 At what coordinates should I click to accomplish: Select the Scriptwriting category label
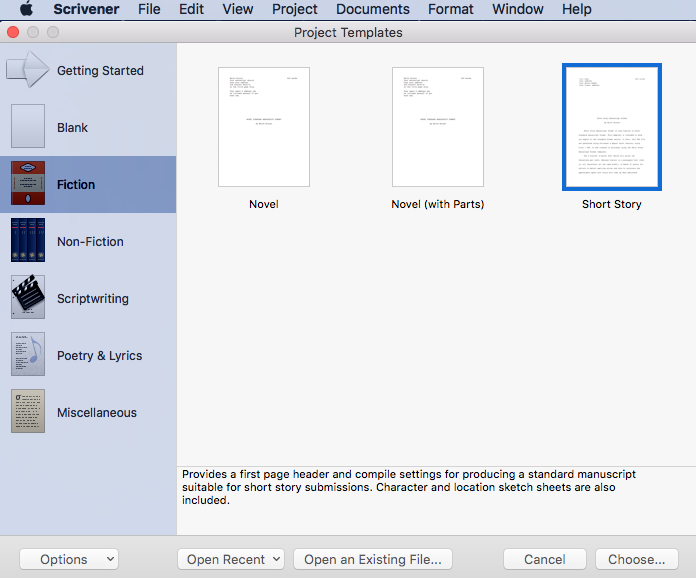click(93, 299)
